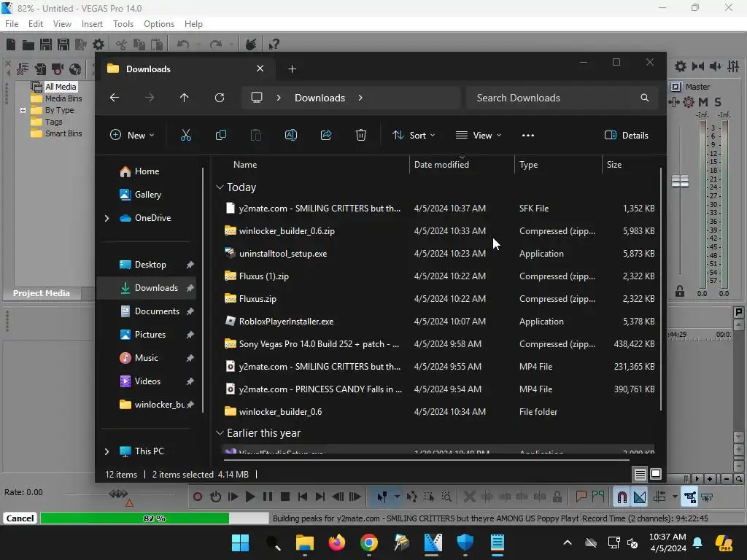The height and width of the screenshot is (560, 747).
Task: Sort by the Date modified column header
Action: coord(461,165)
